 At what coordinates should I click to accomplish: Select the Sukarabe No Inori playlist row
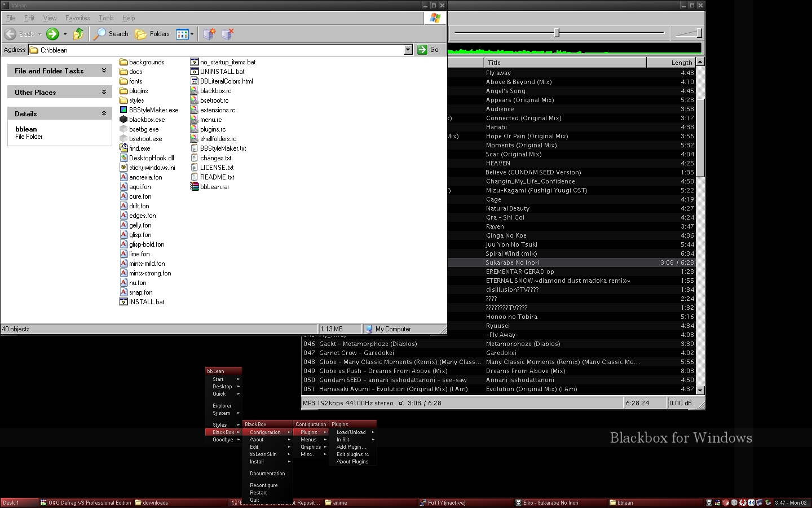[x=572, y=262]
